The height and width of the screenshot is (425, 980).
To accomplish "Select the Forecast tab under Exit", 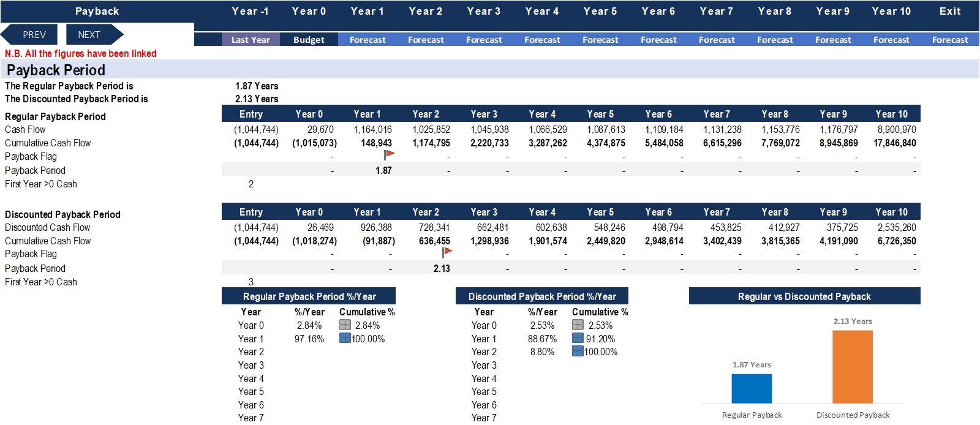I will click(x=950, y=40).
